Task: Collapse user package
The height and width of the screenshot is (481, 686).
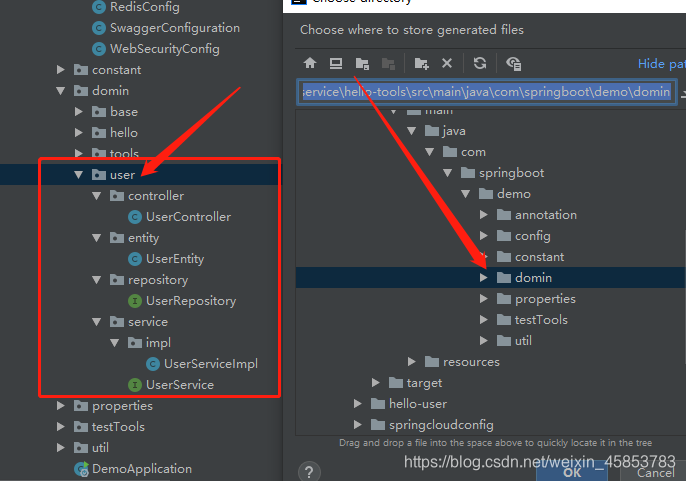Action: pyautogui.click(x=79, y=175)
